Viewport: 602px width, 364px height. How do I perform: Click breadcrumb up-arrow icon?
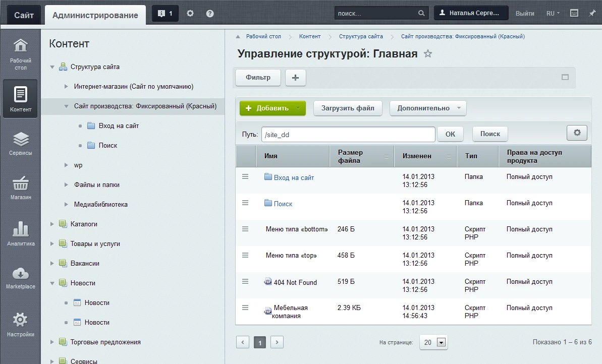coord(238,37)
